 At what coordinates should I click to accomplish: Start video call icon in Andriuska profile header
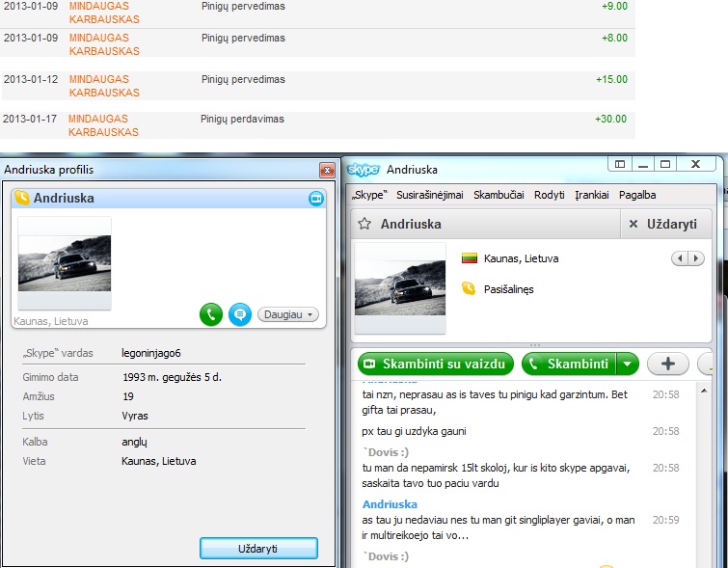316,199
